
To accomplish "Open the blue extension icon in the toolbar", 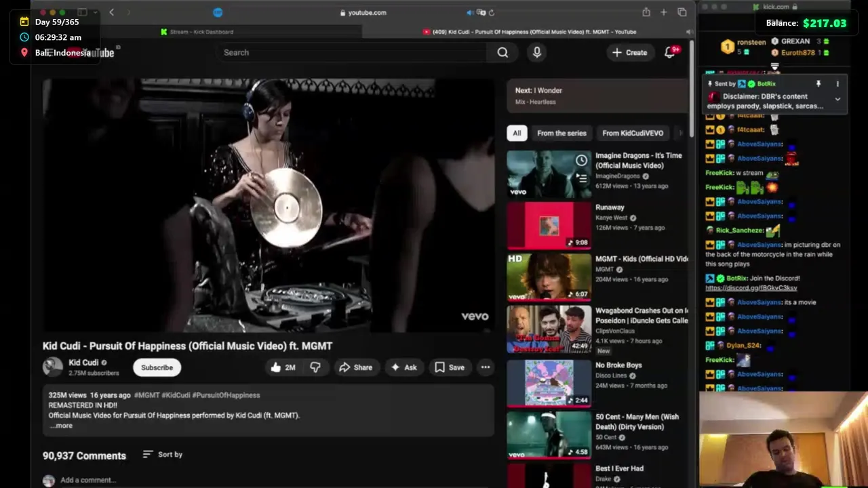I will (x=218, y=12).
